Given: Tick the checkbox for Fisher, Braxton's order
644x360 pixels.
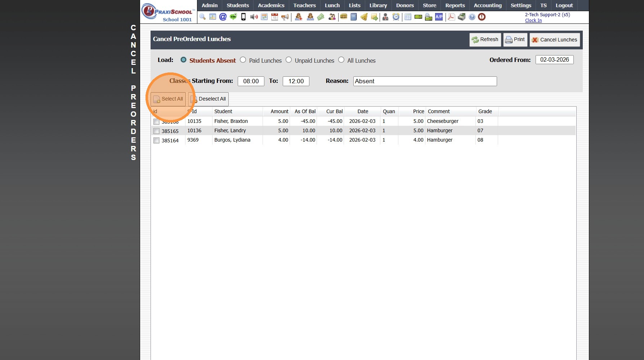Looking at the screenshot, I should (x=156, y=122).
